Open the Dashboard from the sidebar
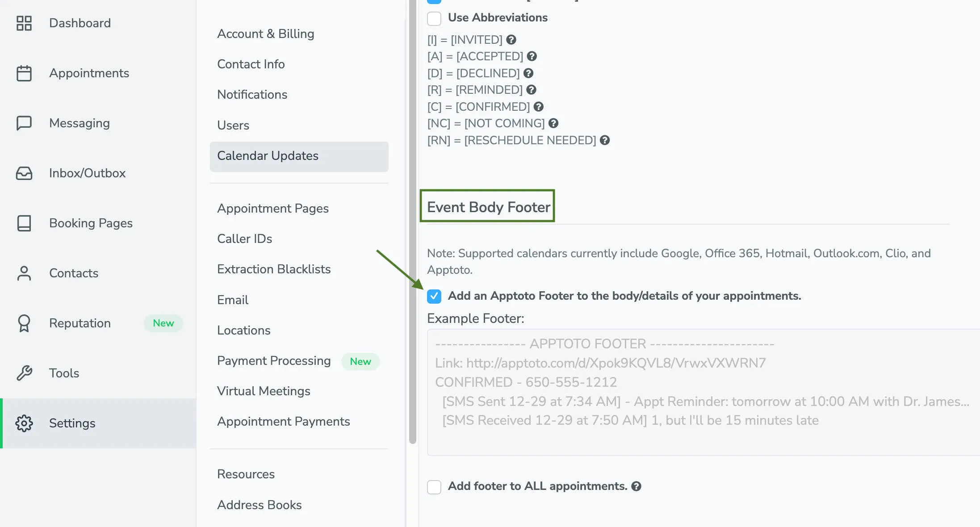 pos(24,23)
